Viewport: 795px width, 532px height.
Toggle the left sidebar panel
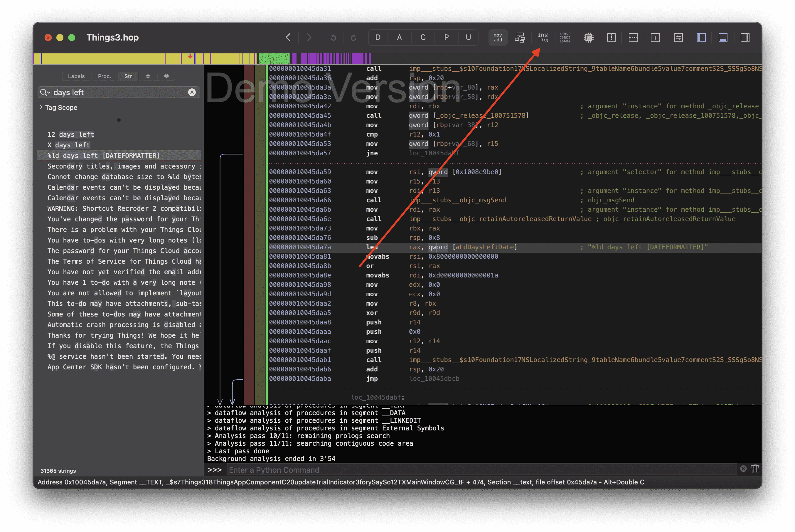click(x=701, y=37)
